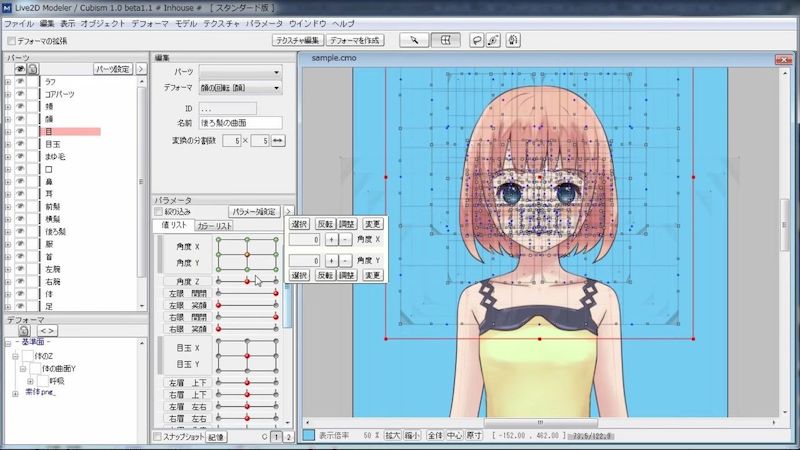Toggle visibility of ラフ part
Screen dimensions: 800x450
coord(20,82)
